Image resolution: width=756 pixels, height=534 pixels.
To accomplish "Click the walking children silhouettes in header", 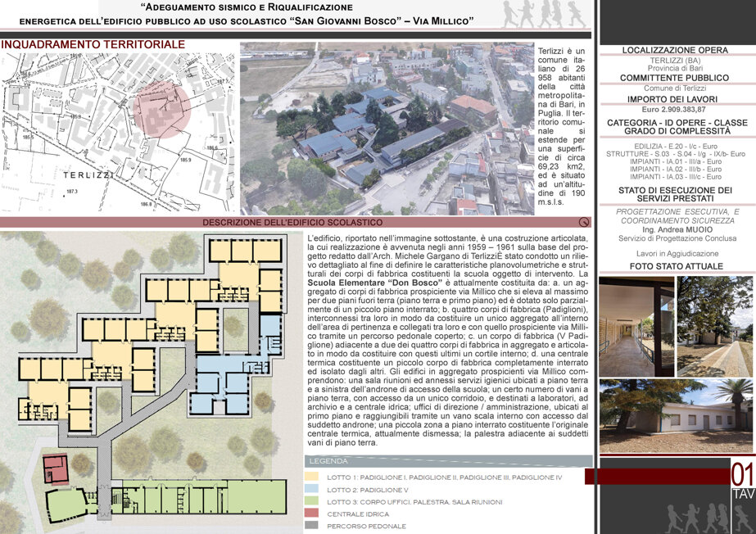I will pos(545,14).
